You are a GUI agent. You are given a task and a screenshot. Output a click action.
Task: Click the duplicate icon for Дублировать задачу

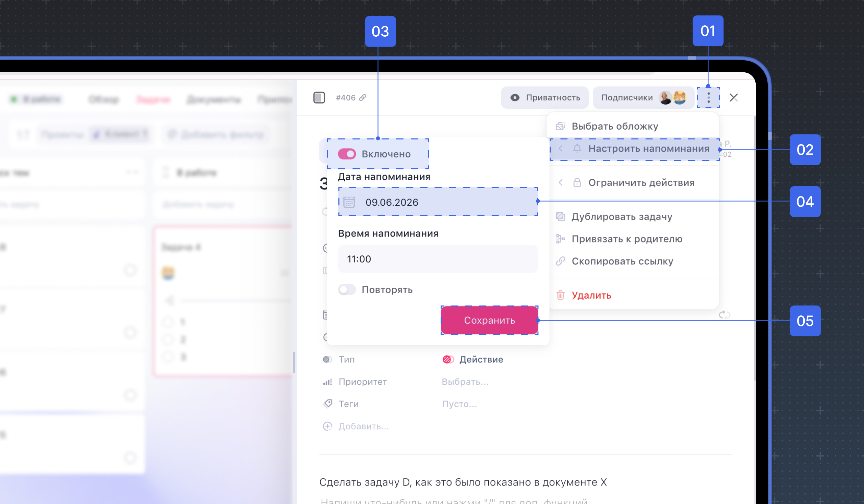coord(560,217)
